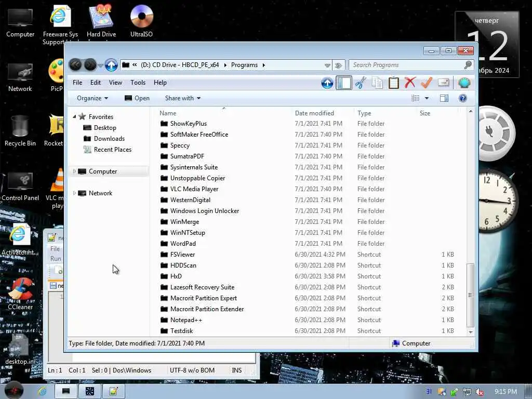Viewport: 532px width, 399px height.
Task: Open the Edit menu
Action: [x=96, y=83]
